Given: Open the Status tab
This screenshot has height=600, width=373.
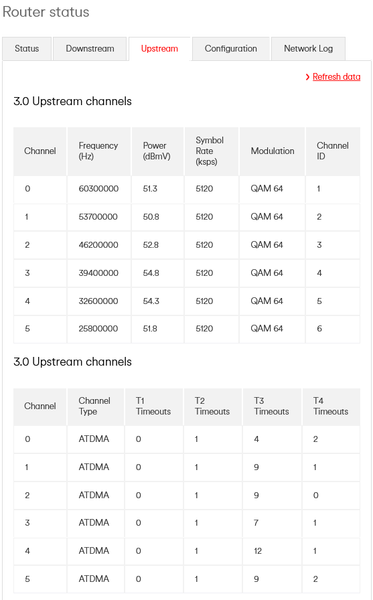Looking at the screenshot, I should click(x=27, y=49).
